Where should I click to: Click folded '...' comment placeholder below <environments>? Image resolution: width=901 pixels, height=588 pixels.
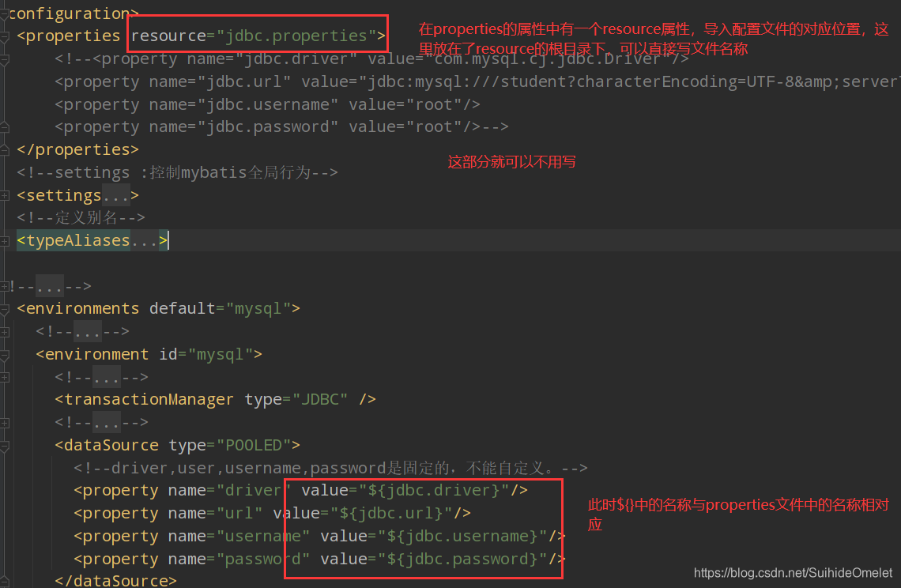point(88,332)
